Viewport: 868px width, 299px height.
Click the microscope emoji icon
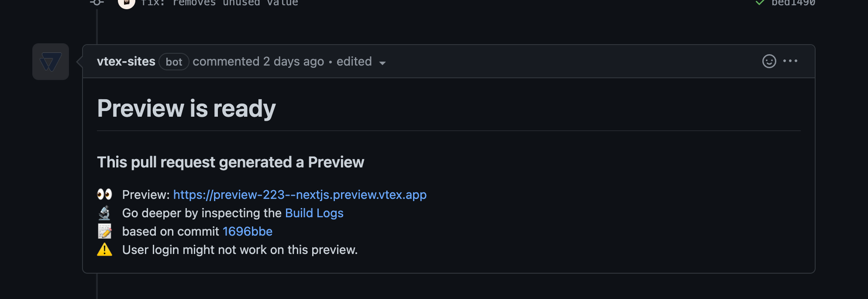[x=104, y=213]
